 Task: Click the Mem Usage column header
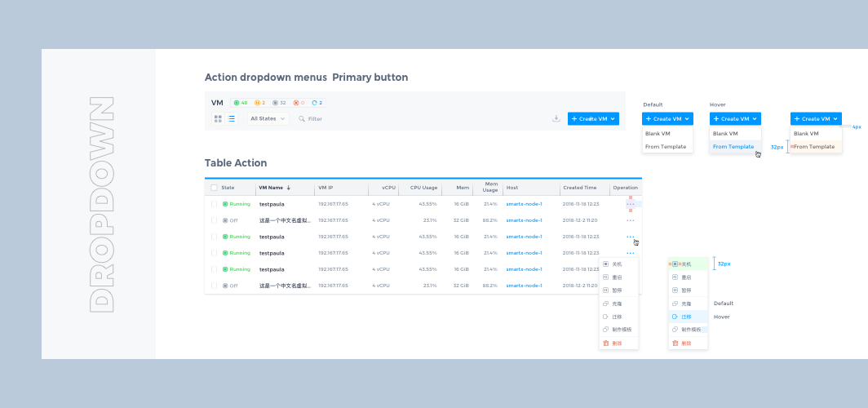click(x=490, y=187)
